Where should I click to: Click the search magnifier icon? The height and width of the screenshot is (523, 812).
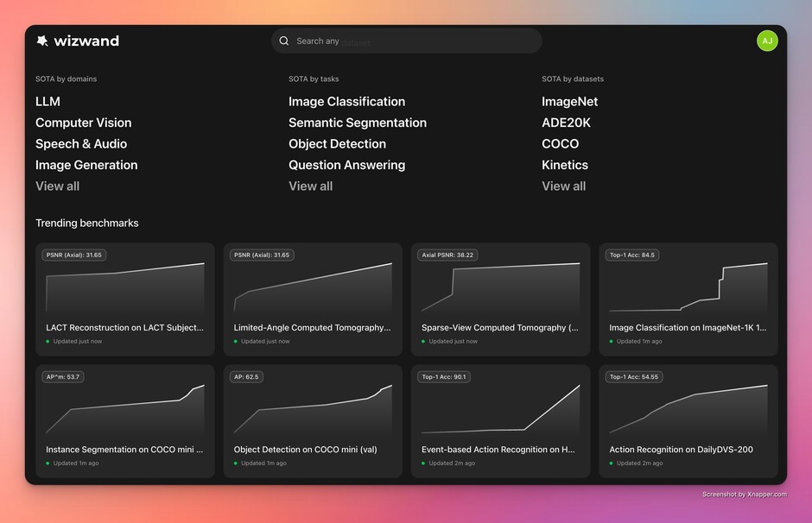coord(284,41)
